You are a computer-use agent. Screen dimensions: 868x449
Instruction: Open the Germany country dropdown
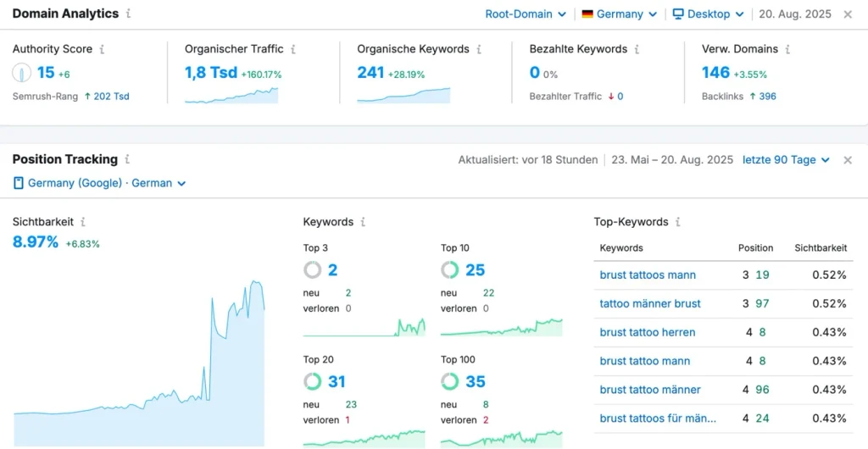[x=619, y=14]
